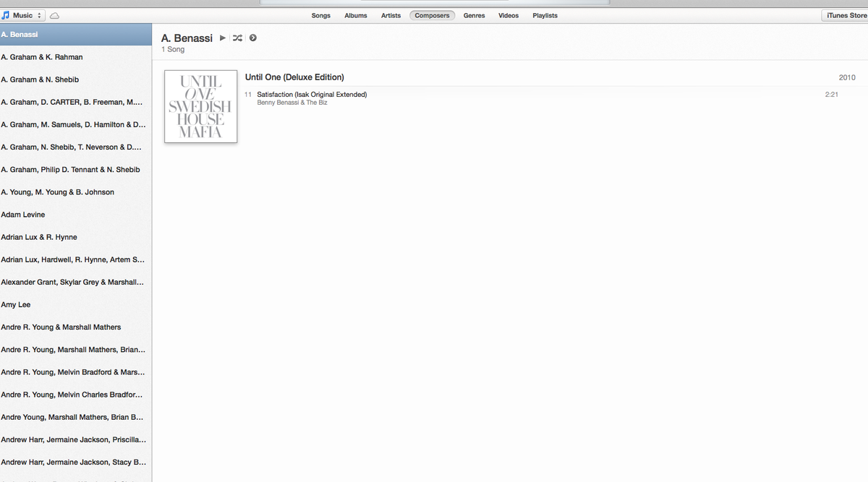The height and width of the screenshot is (482, 868).
Task: Open the Playlists tab
Action: pos(545,15)
